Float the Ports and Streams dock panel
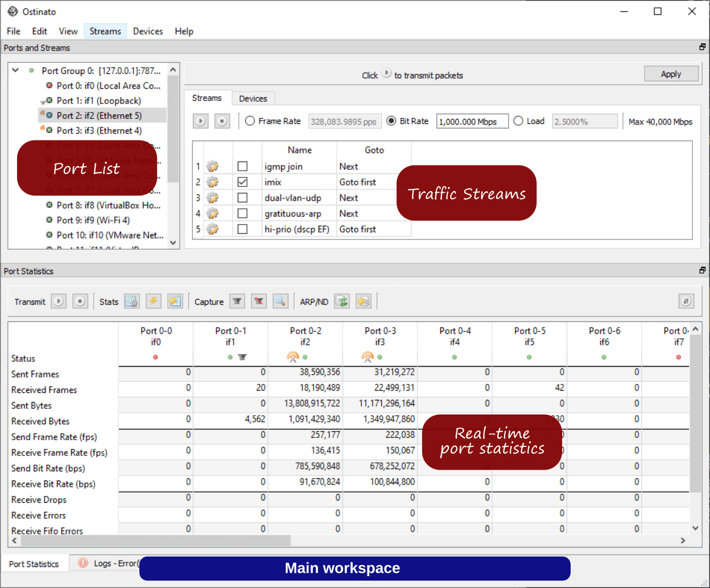 point(703,47)
